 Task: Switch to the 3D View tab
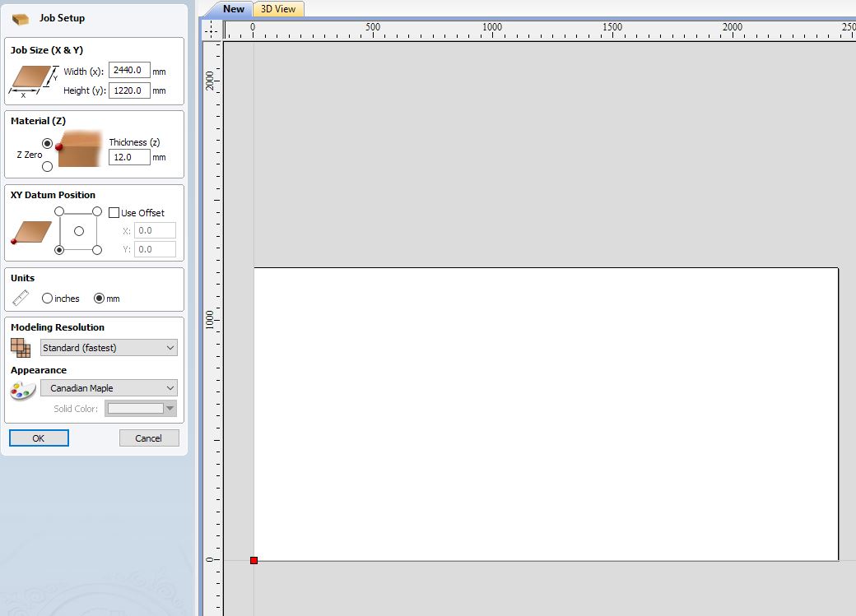278,9
